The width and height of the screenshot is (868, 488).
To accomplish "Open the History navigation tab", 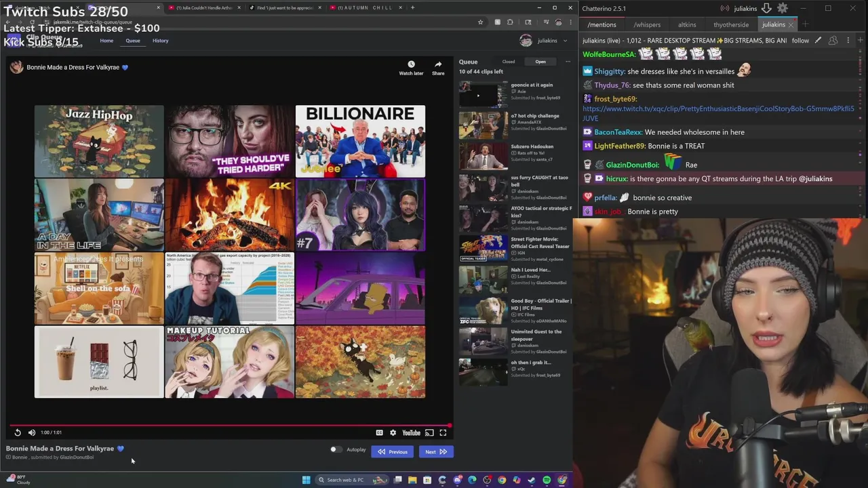I will [x=160, y=41].
